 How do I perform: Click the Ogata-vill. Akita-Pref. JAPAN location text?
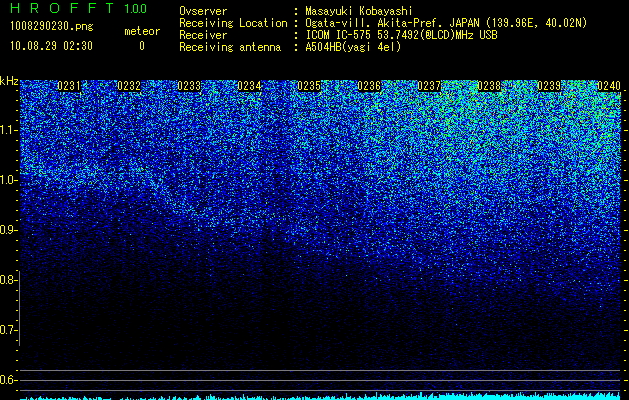pyautogui.click(x=444, y=23)
